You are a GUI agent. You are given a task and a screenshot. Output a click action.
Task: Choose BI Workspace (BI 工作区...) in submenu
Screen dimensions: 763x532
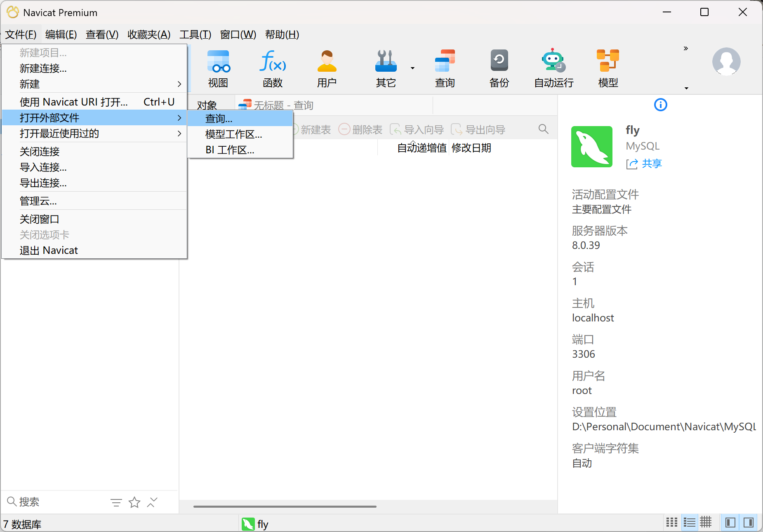[240, 150]
